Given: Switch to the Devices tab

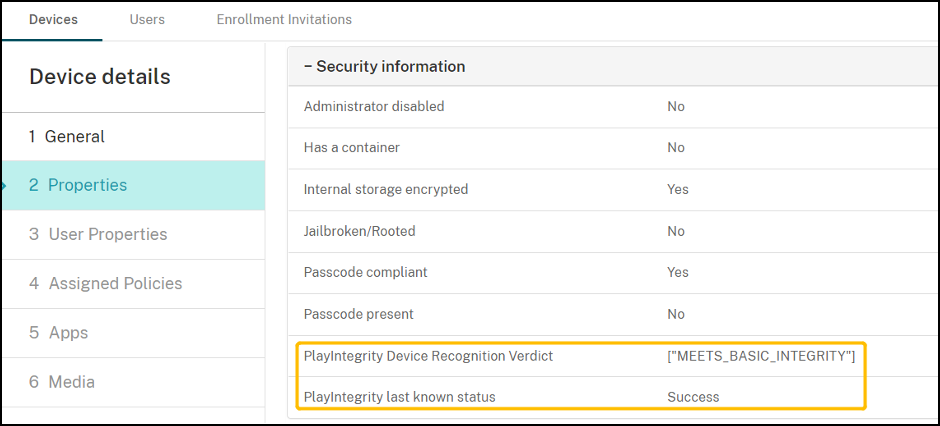Looking at the screenshot, I should pos(53,19).
